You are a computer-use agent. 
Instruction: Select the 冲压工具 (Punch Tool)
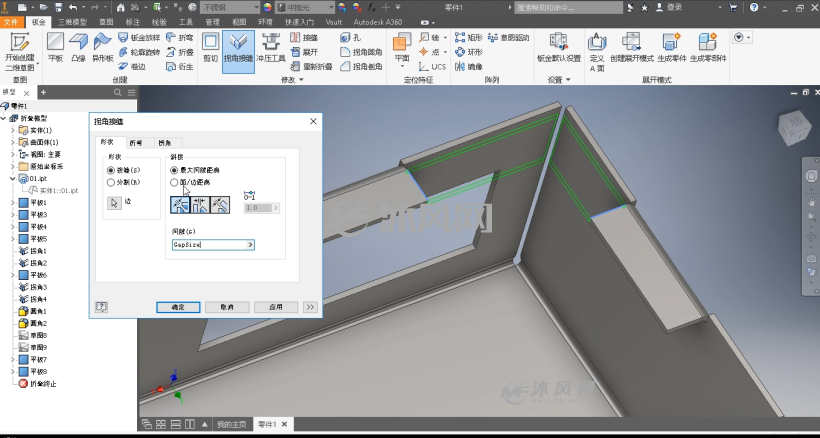tap(271, 48)
